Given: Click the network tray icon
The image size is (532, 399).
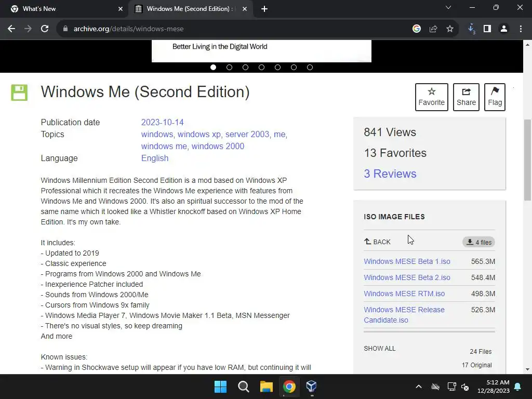Looking at the screenshot, I should (451, 387).
